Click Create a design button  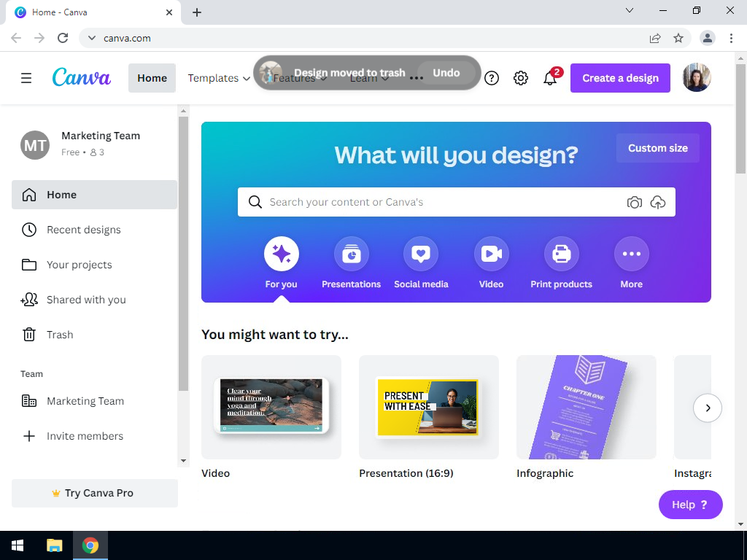(620, 78)
